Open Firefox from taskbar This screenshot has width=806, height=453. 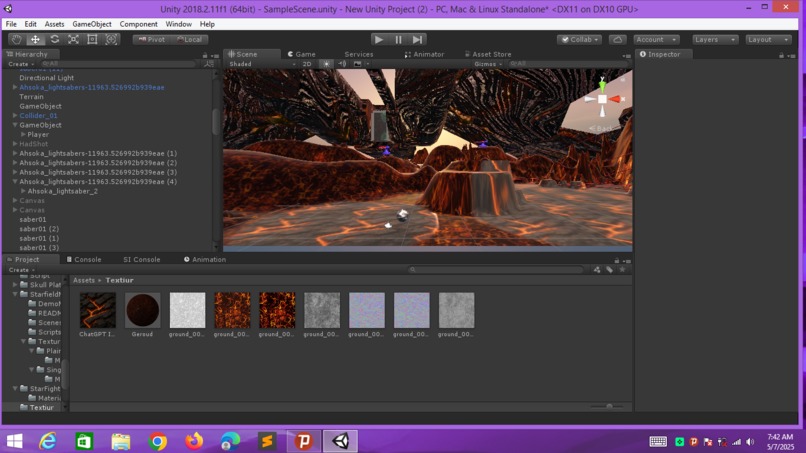(x=194, y=441)
